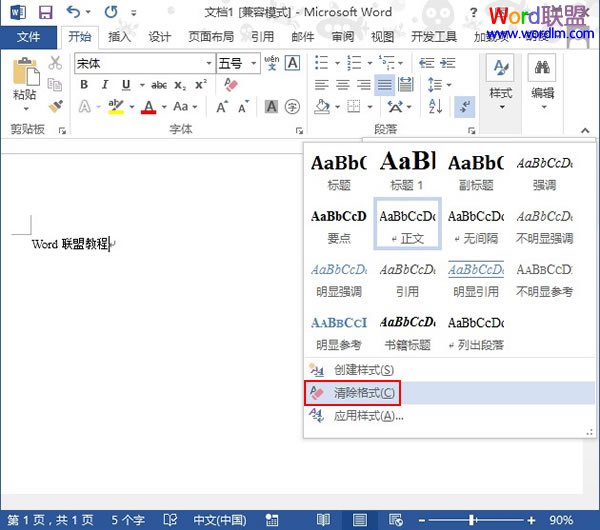Apply the 书籍标题 style
The height and width of the screenshot is (530, 600).
pos(408,332)
